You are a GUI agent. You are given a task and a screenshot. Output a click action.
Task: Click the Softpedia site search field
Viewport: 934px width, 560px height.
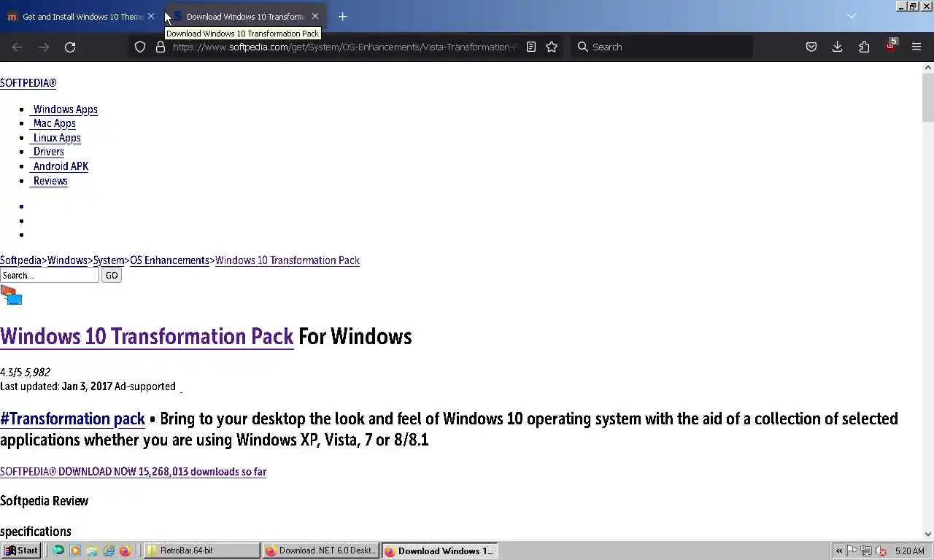(x=49, y=275)
